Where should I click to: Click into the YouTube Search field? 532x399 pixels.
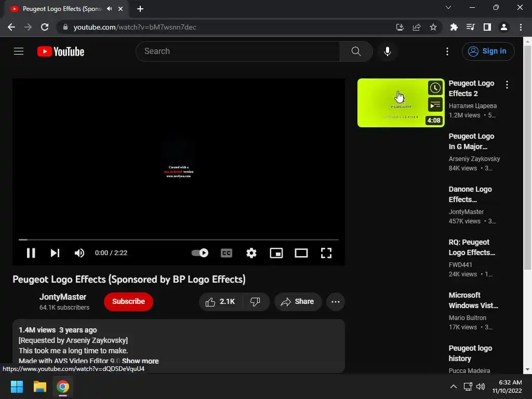[x=238, y=51]
